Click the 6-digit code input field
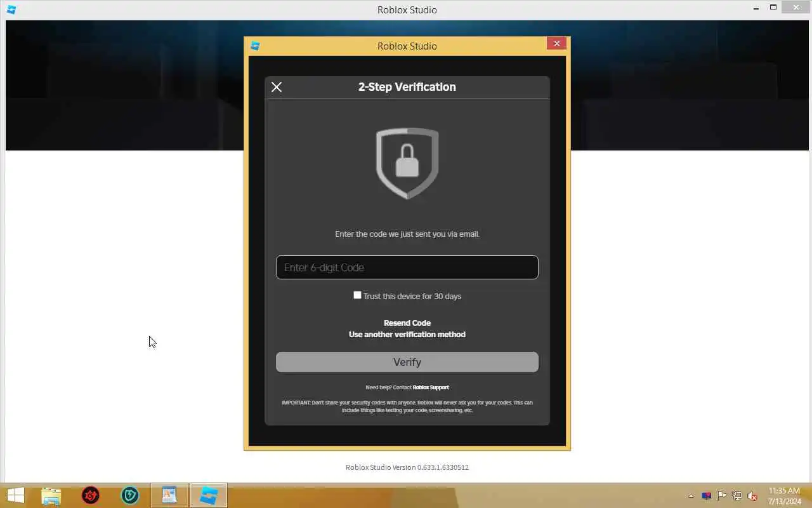The image size is (812, 508). 407,267
